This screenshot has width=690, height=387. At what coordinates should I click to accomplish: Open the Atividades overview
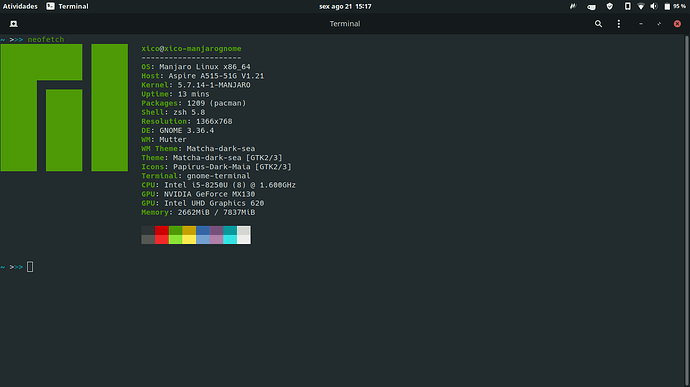20,6
